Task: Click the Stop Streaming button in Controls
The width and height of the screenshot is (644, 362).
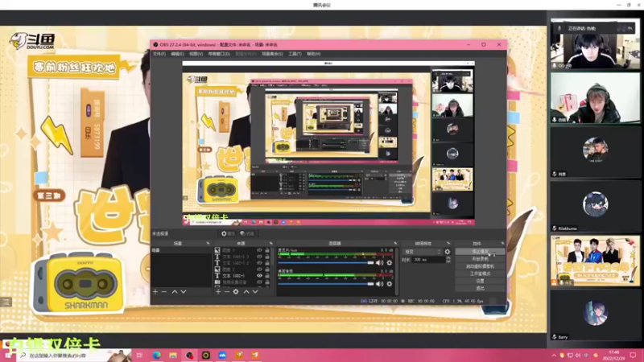Action: point(480,252)
